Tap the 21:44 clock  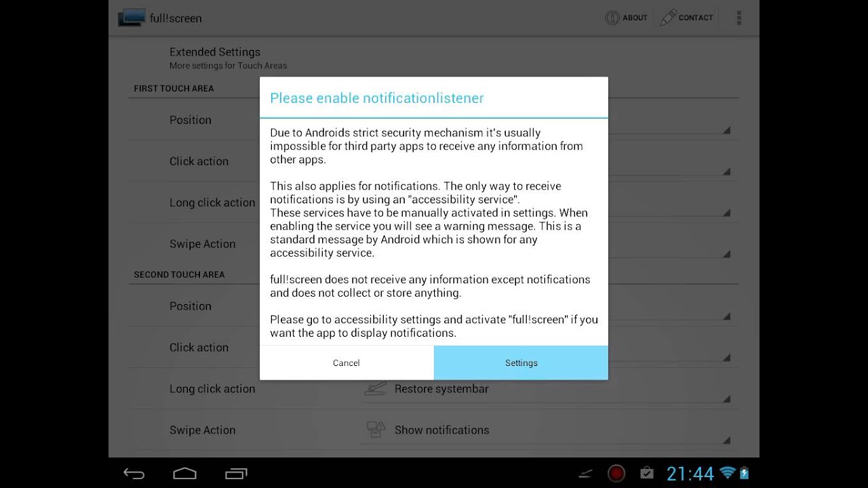click(x=690, y=473)
